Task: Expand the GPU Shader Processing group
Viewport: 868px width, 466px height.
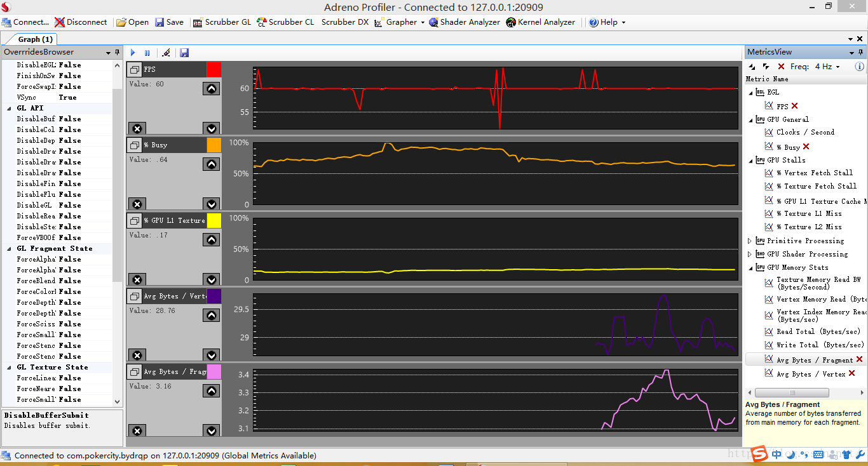Action: 750,254
